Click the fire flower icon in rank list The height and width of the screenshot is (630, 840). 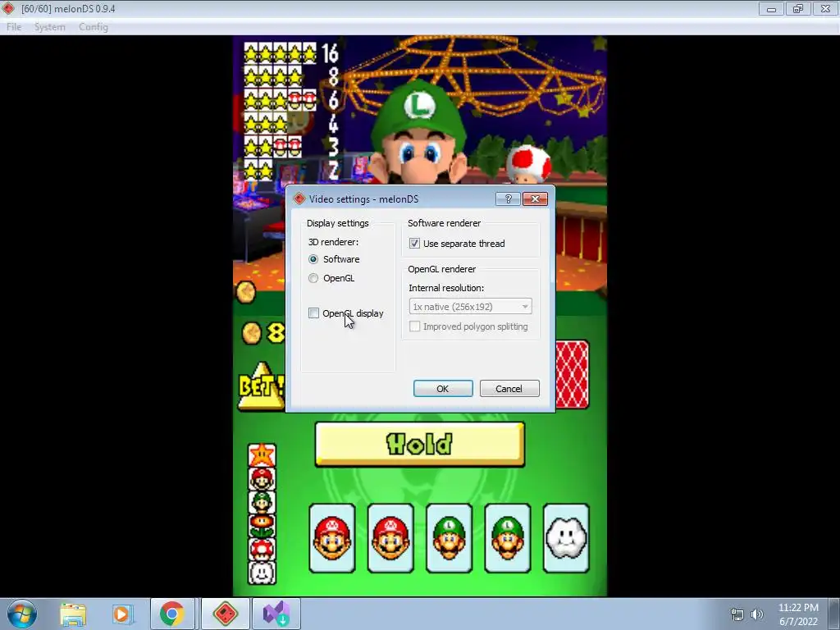[262, 526]
